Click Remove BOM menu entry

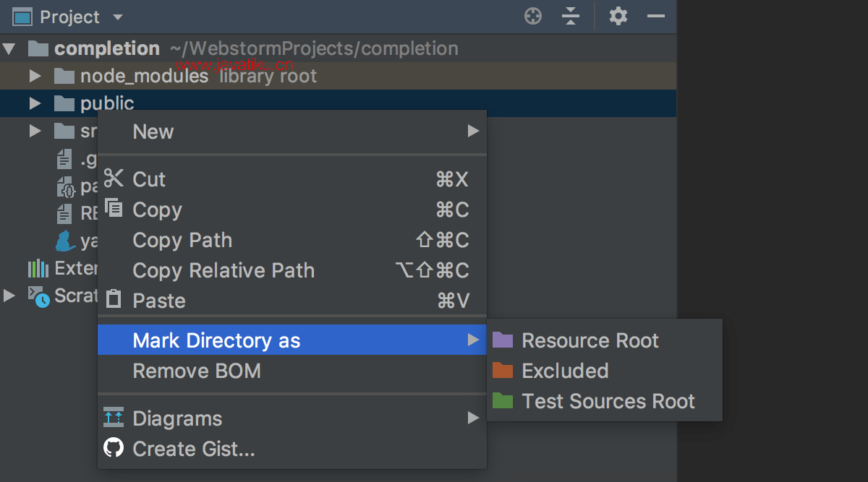click(292, 371)
